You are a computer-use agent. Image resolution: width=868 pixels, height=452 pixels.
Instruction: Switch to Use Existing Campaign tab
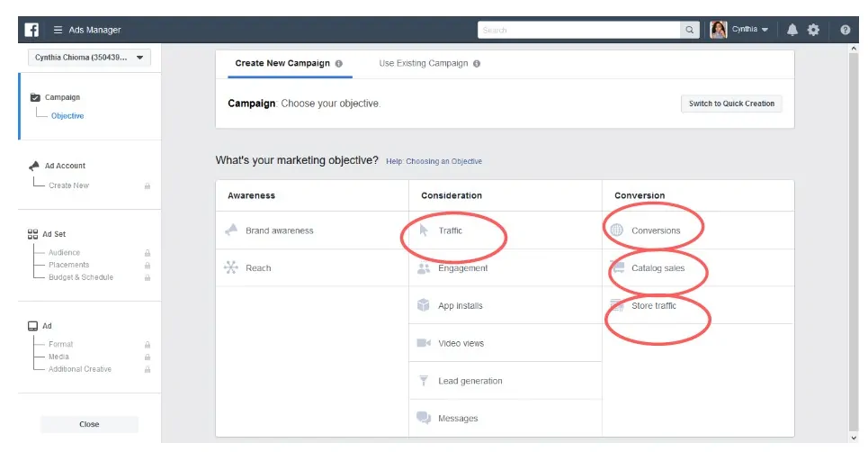click(x=424, y=63)
